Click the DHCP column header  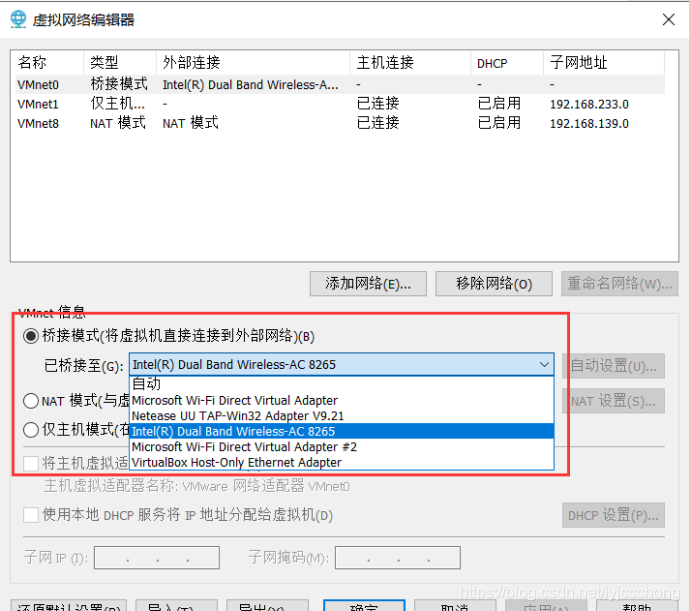point(507,62)
